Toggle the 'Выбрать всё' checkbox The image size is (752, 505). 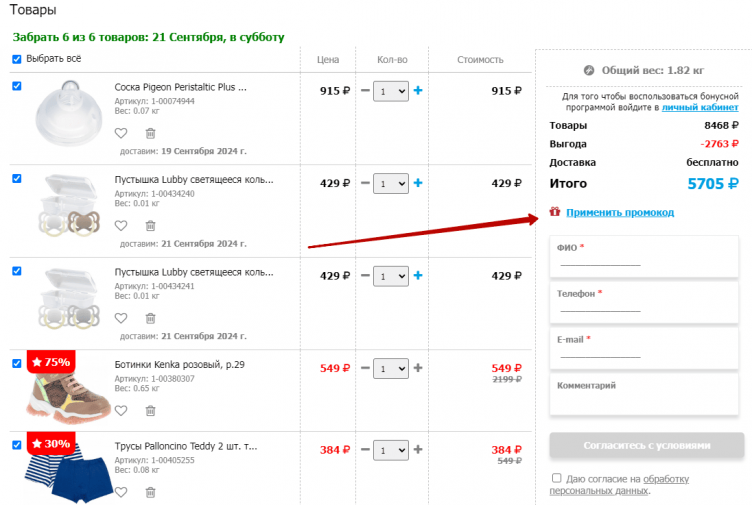coord(17,59)
